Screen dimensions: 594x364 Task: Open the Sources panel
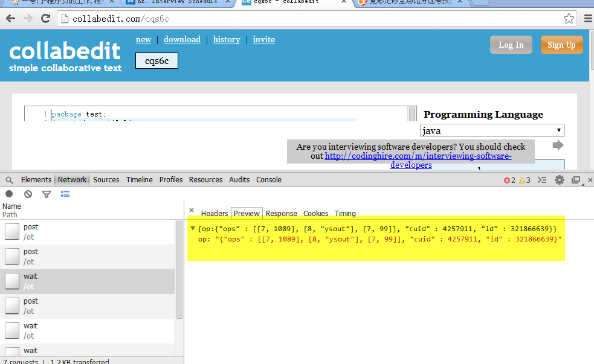point(106,180)
